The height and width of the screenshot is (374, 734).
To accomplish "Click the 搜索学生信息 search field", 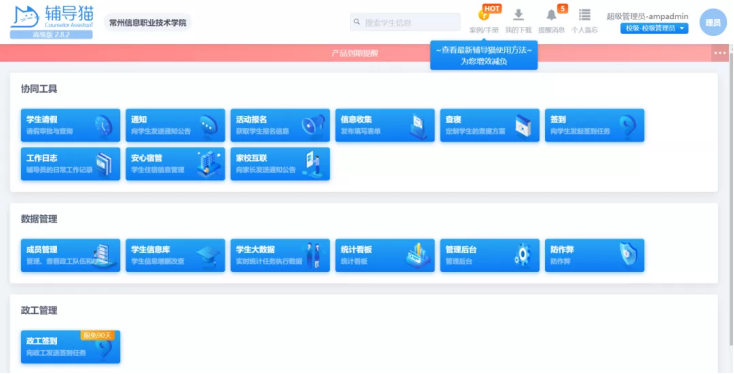I will point(405,22).
